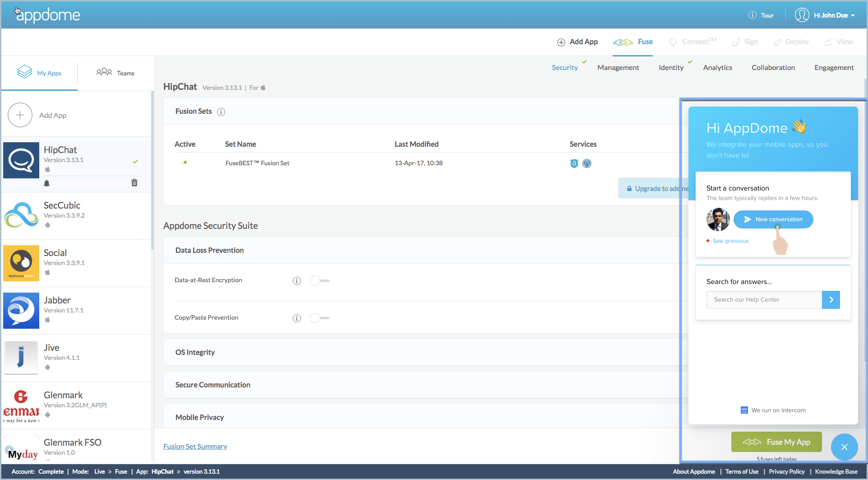Image resolution: width=868 pixels, height=480 pixels.
Task: Open About Appdome footer link
Action: coord(694,471)
